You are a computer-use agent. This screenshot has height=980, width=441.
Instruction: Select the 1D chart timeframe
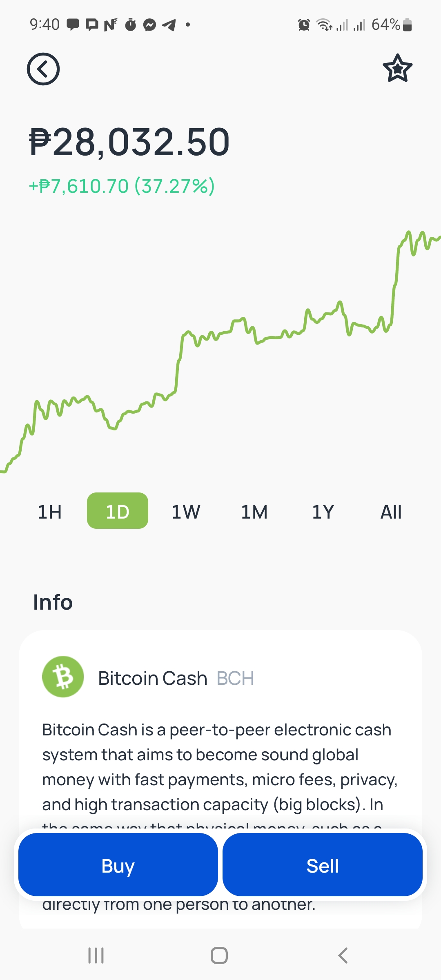coord(118,511)
